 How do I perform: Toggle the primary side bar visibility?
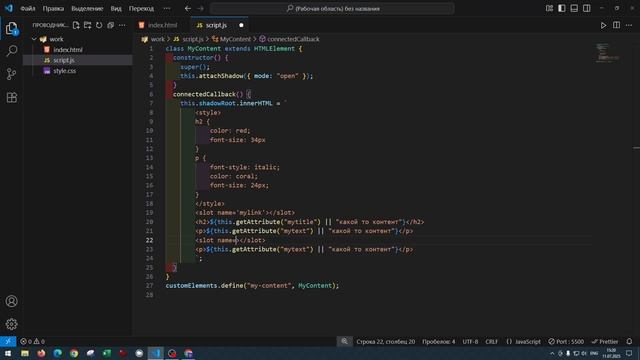[x=562, y=8]
